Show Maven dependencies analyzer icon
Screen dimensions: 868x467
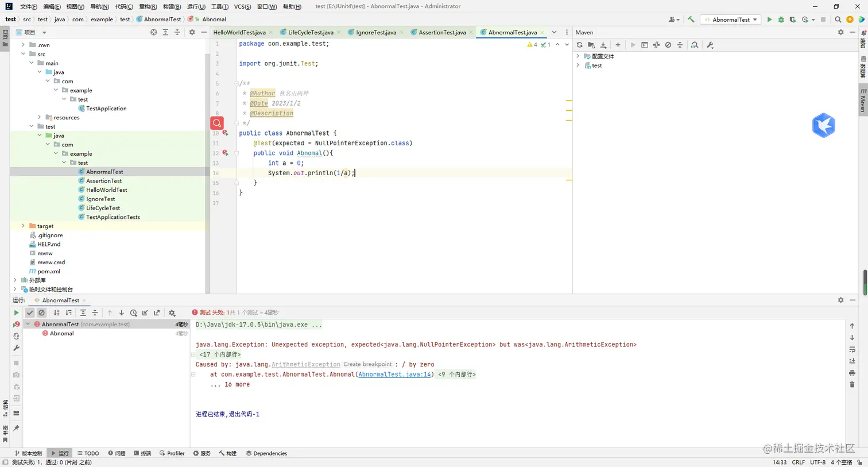pyautogui.click(x=695, y=45)
